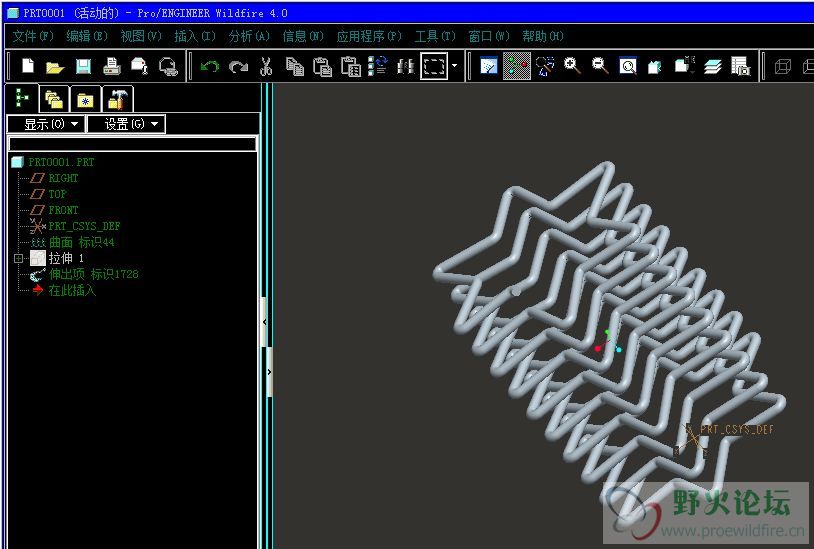Click the right arrow on panel divider
814x549 pixels.
(269, 372)
